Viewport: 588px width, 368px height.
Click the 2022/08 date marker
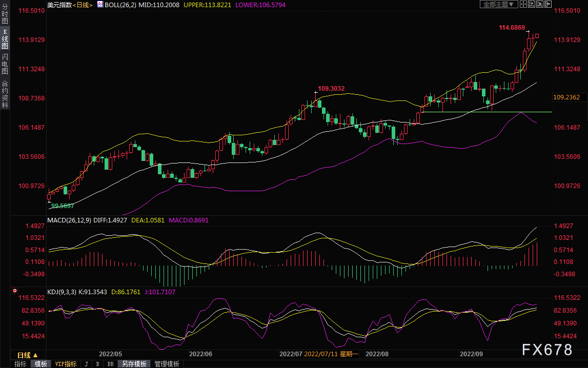377,354
